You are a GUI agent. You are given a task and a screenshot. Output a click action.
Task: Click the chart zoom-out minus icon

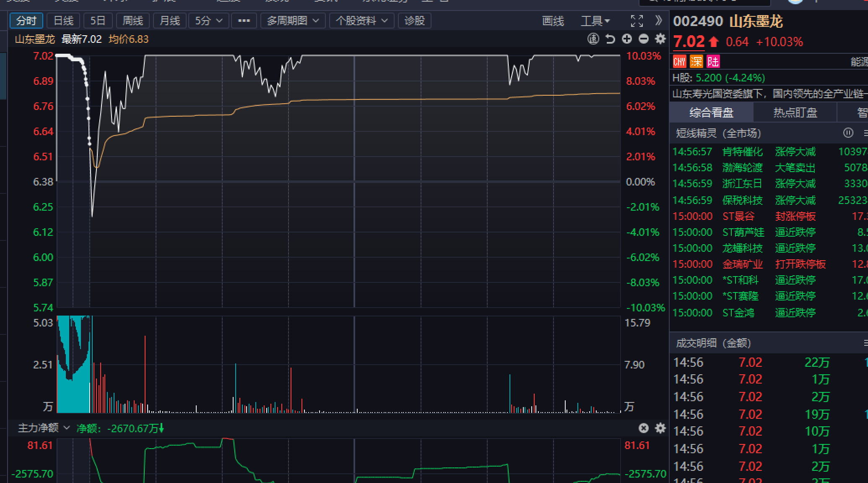644,39
